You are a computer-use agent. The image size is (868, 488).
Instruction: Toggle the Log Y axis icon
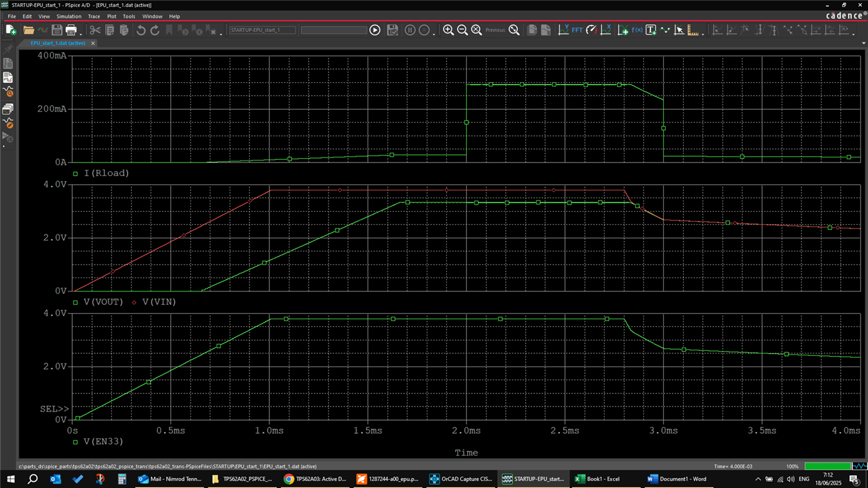tap(563, 30)
